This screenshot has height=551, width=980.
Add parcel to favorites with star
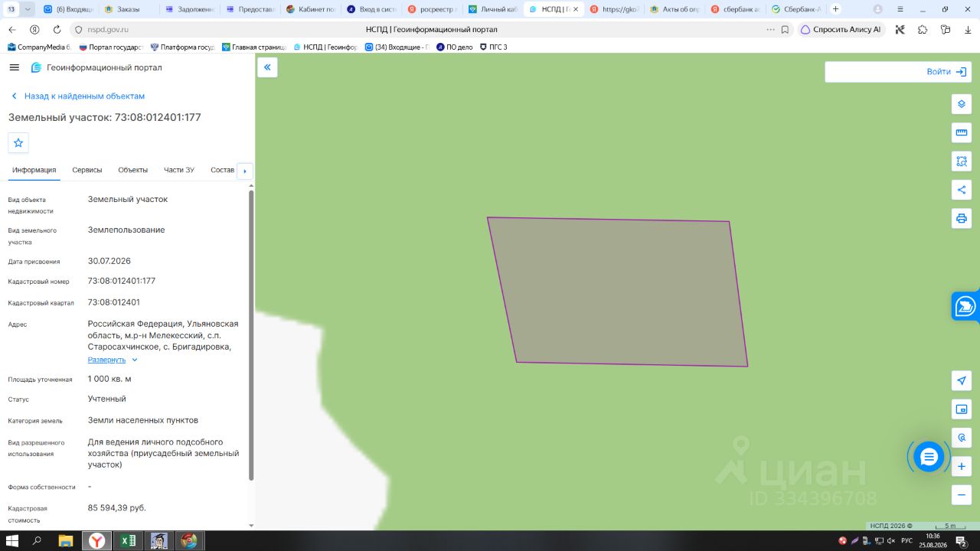point(18,142)
